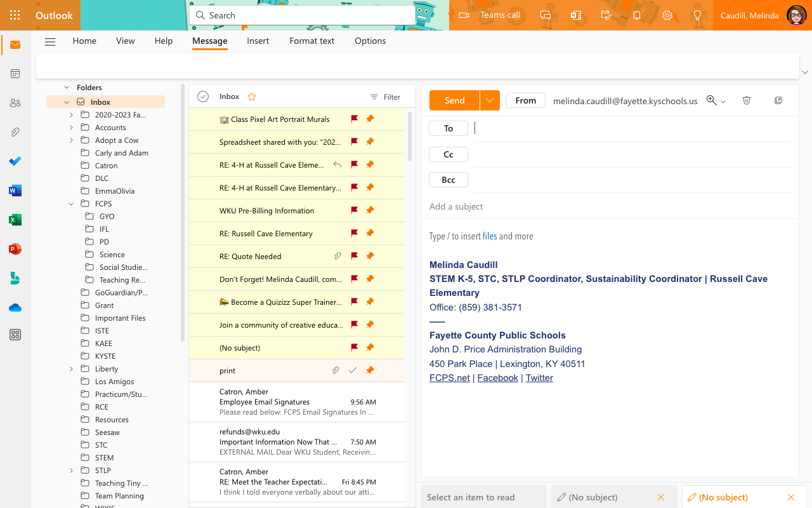
Task: Open To Do checkmark app icon
Action: click(x=15, y=161)
